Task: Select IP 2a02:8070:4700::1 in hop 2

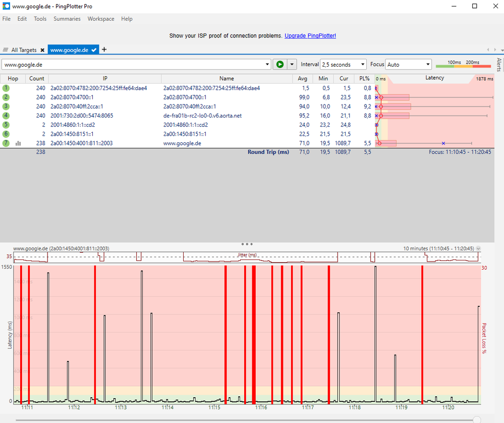Action: (72, 97)
